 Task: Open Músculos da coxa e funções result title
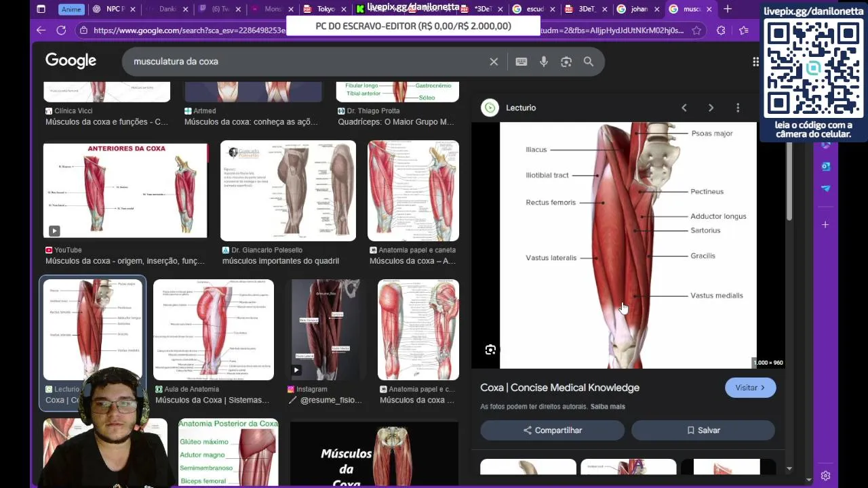point(106,122)
